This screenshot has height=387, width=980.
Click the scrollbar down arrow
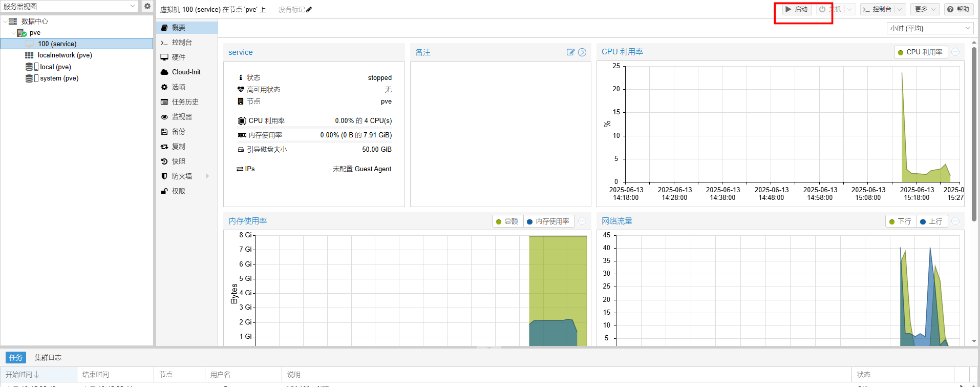tap(974, 341)
